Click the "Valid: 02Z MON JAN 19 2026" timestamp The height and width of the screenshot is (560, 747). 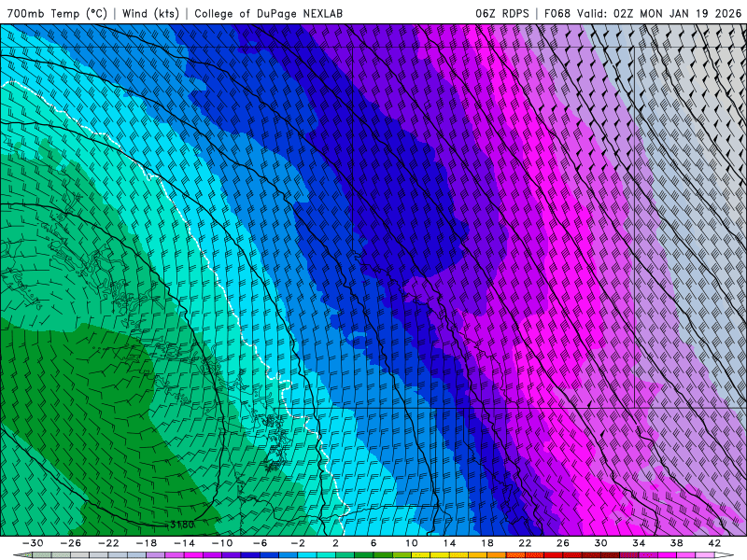click(659, 13)
